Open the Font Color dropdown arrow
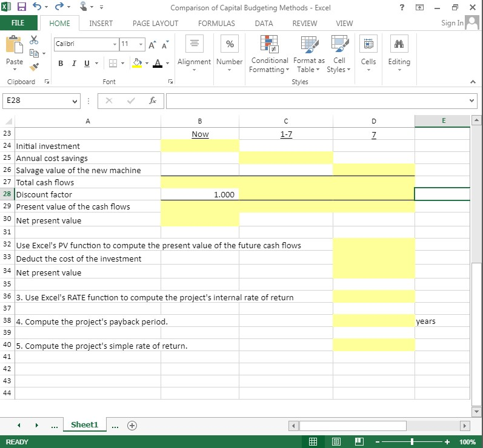 coord(168,64)
